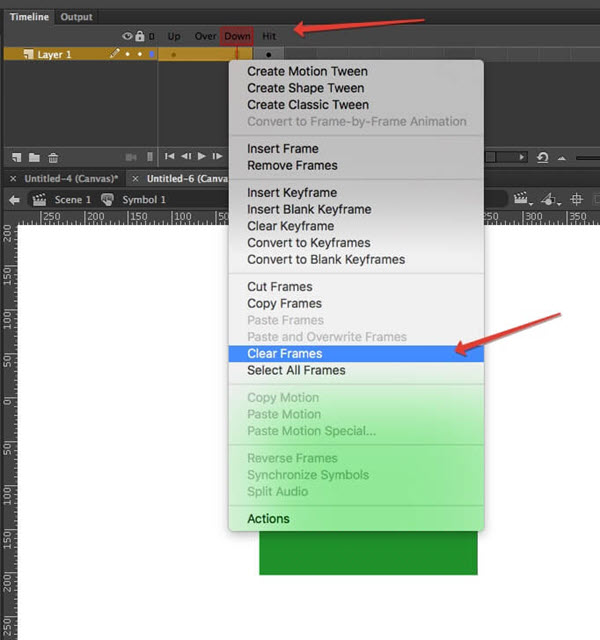Toggle show/hide all layers eye icon
Viewport: 600px width, 640px height.
tap(127, 36)
